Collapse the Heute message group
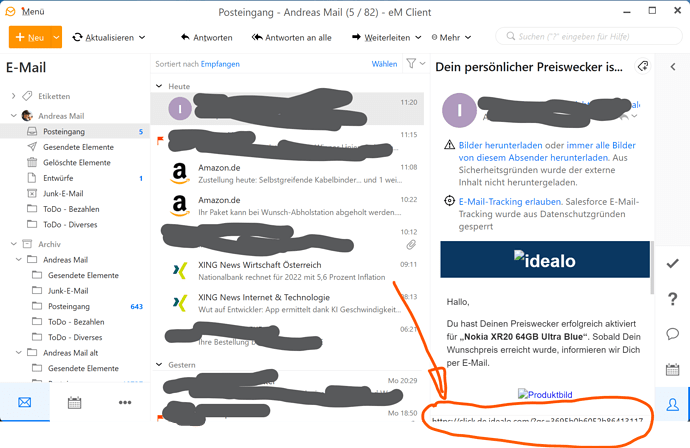This screenshot has height=448, width=690. coord(159,86)
